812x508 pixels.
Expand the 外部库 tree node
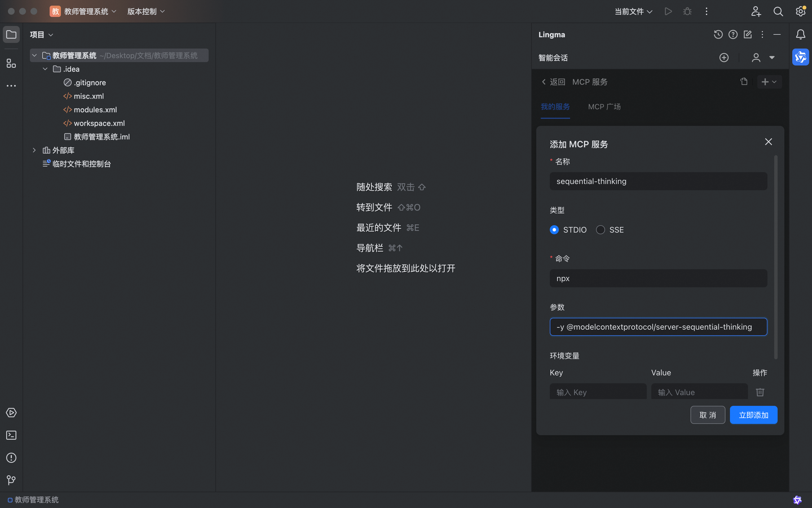(34, 150)
